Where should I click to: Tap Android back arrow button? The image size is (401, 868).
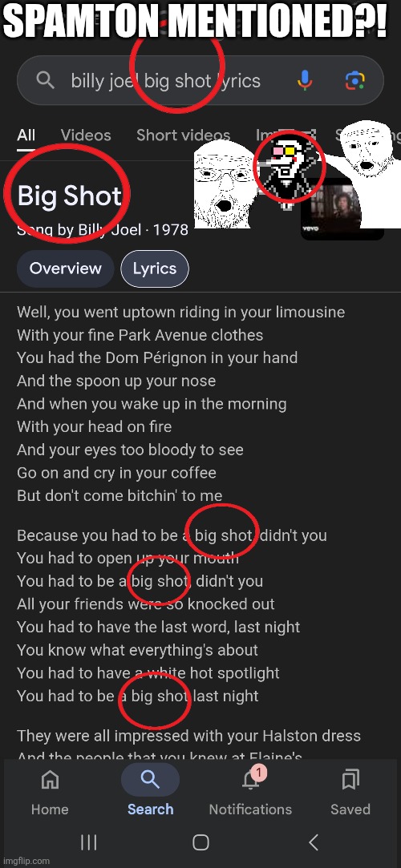coord(314,842)
